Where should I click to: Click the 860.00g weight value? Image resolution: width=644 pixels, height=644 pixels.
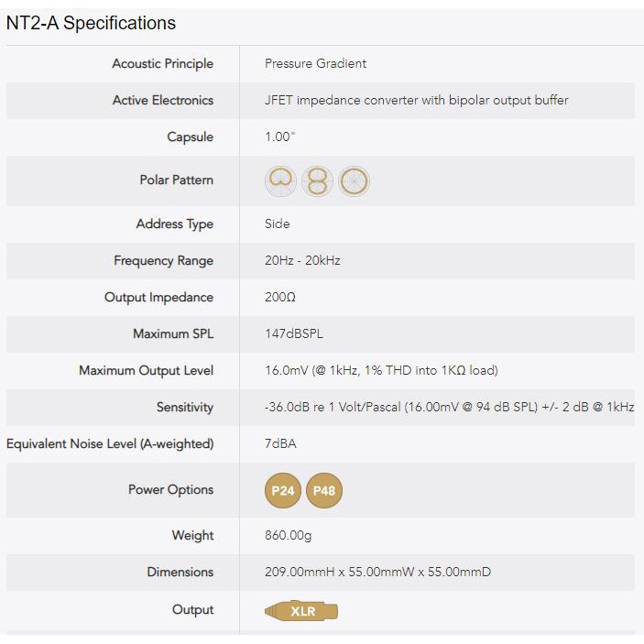coord(288,536)
